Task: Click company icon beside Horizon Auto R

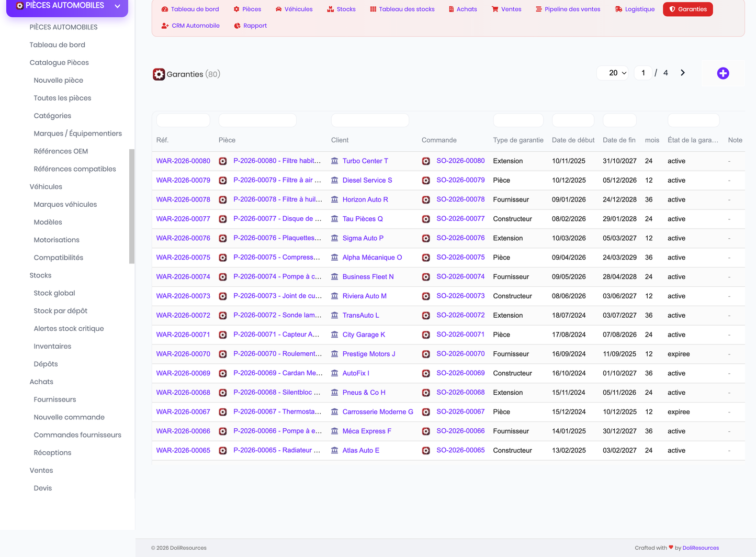Action: coord(335,199)
